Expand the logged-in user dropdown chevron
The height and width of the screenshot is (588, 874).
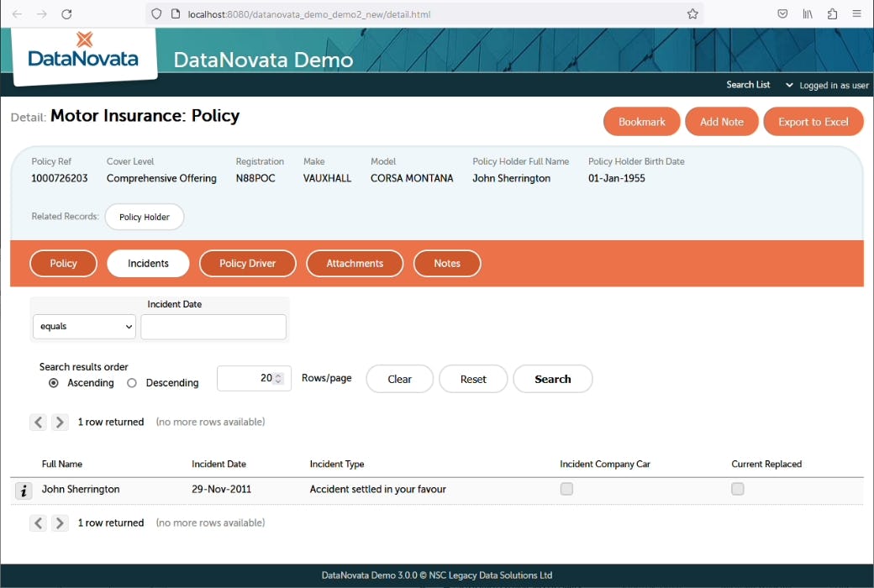[x=788, y=85]
